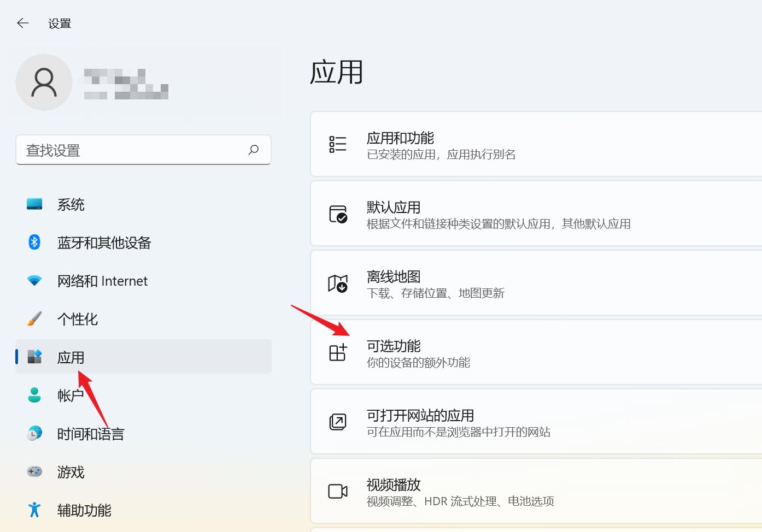The height and width of the screenshot is (532, 762).
Task: Click the 可选功能 icon
Action: 338,353
